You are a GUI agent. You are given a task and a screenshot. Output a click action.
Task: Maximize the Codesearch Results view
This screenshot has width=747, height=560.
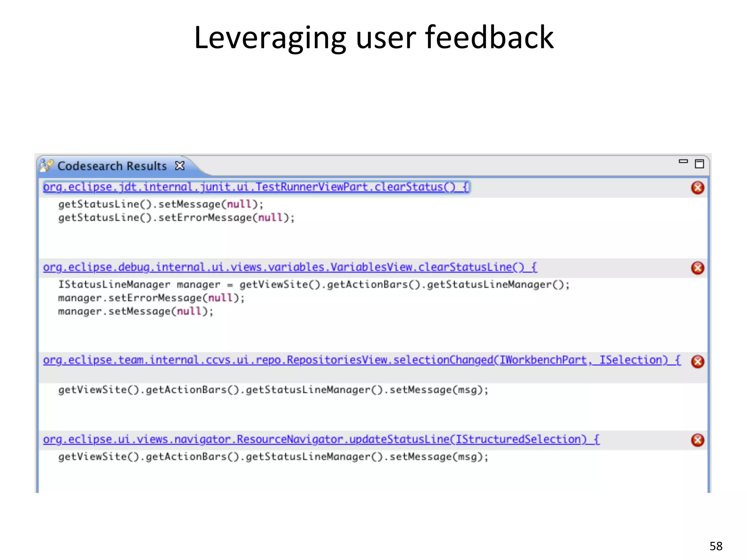699,164
